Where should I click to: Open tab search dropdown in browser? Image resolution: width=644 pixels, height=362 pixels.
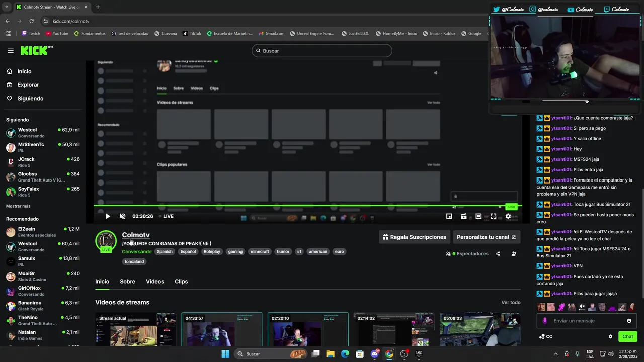[x=6, y=7]
